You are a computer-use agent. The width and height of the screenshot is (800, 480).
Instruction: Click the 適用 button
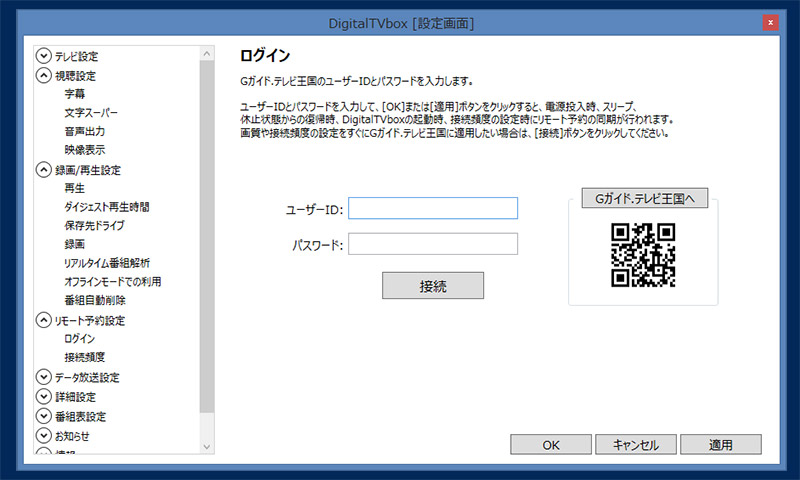tap(721, 444)
